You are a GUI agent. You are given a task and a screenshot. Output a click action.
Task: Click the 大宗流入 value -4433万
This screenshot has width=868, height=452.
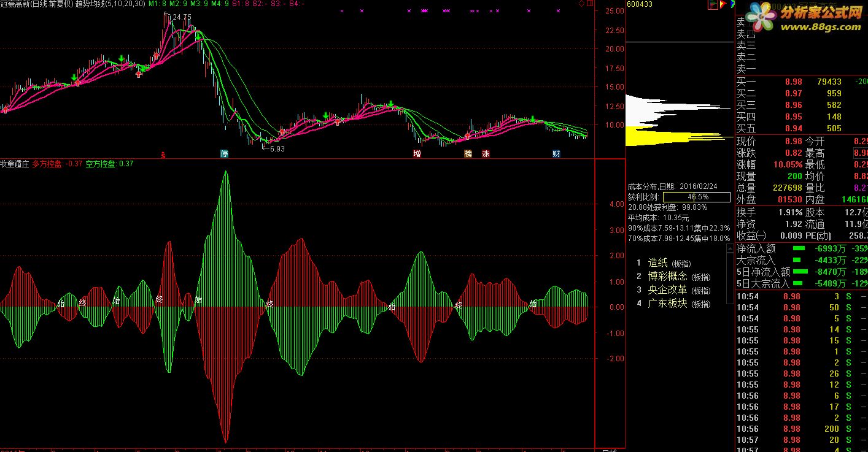829,260
